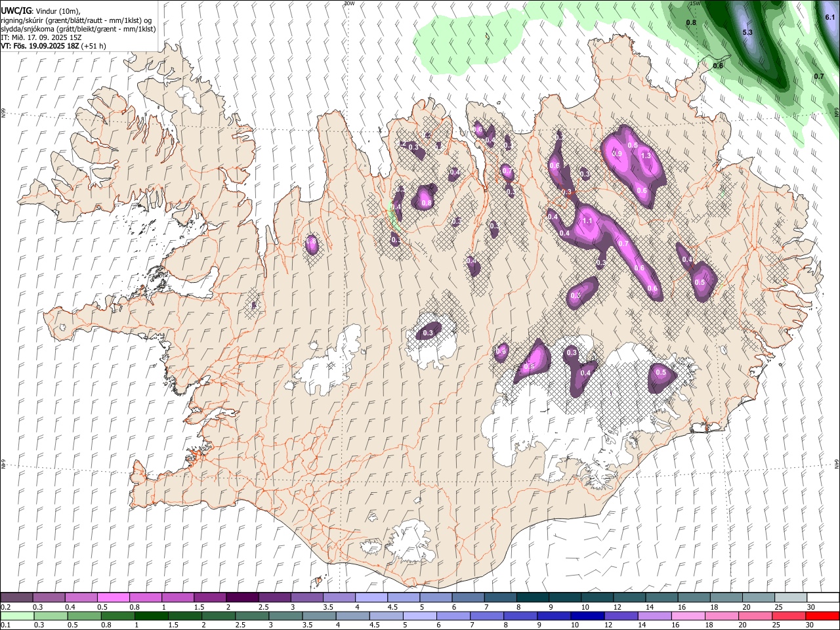
Task: Click the pale green 0.1 swatch in lower legend row
Action: pos(17,616)
